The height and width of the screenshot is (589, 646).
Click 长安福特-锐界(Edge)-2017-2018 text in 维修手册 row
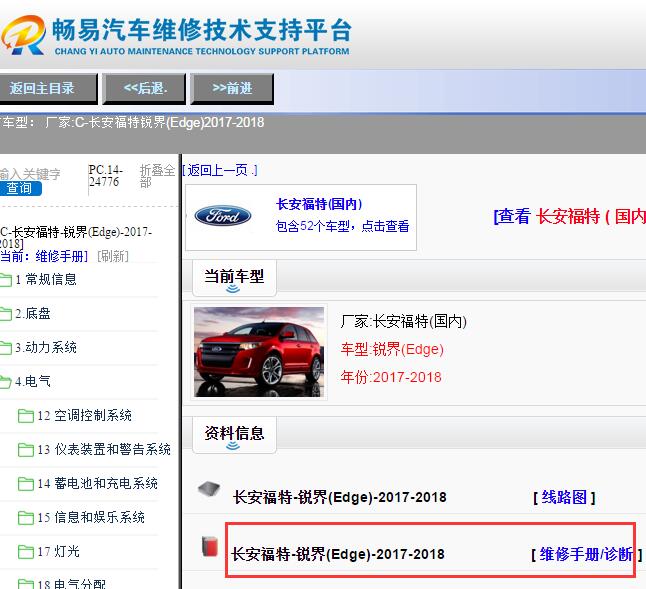337,554
